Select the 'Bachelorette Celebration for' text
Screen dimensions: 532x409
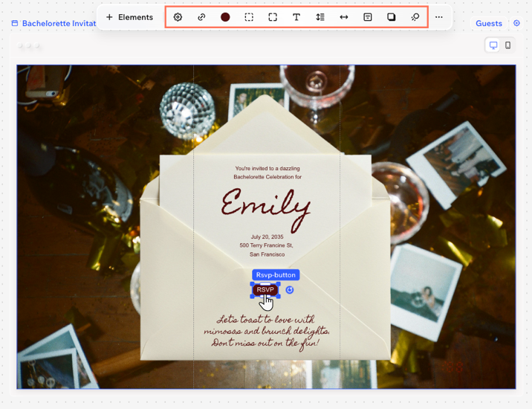tap(267, 177)
